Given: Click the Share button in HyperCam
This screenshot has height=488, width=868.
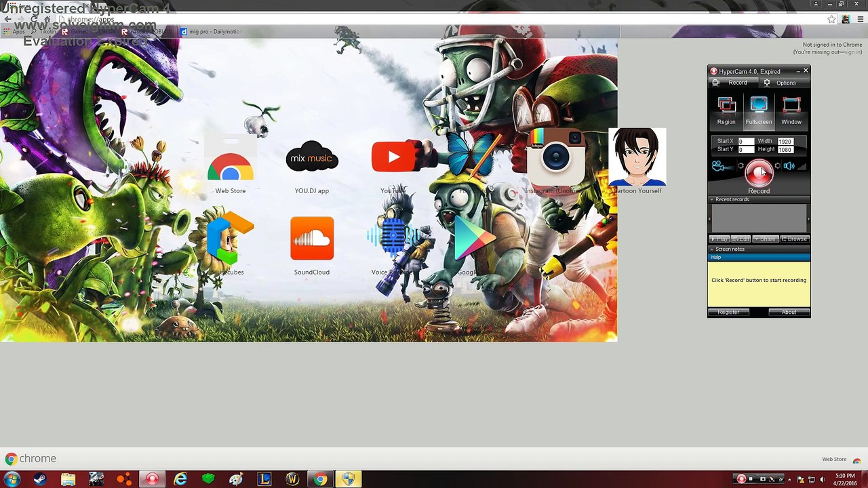Looking at the screenshot, I should 766,239.
